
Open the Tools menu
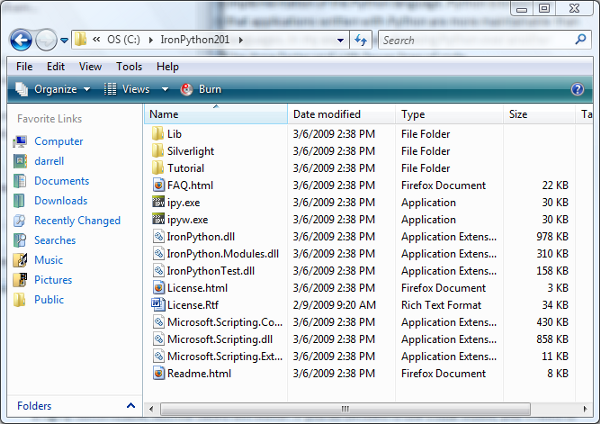[x=129, y=67]
